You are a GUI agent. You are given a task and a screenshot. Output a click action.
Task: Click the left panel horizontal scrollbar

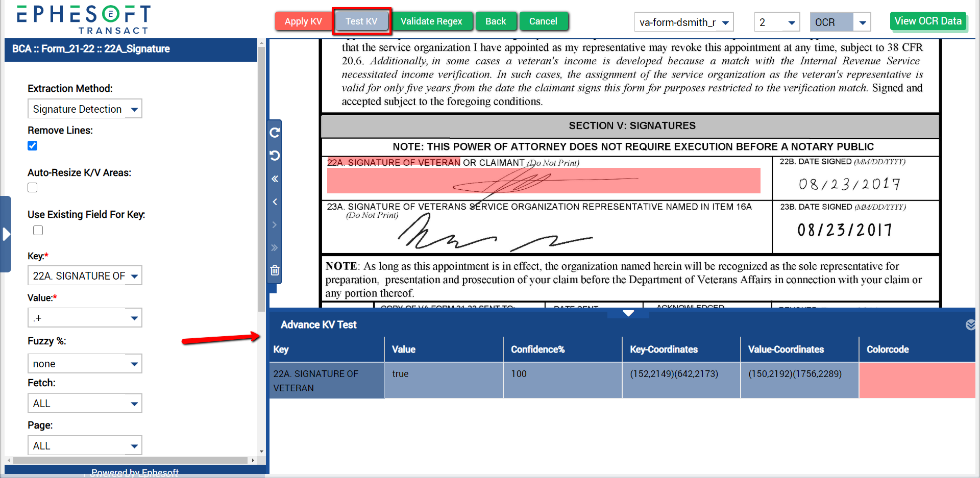coord(130,460)
